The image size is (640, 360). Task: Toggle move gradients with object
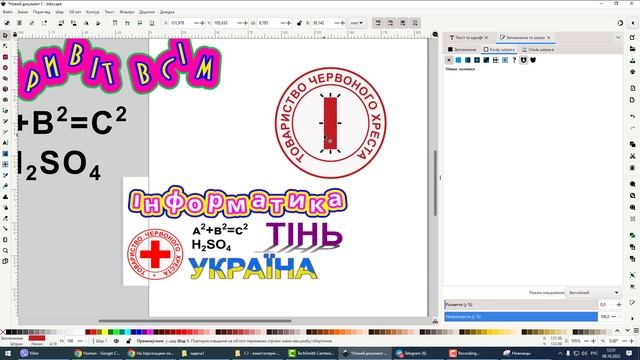403,23
